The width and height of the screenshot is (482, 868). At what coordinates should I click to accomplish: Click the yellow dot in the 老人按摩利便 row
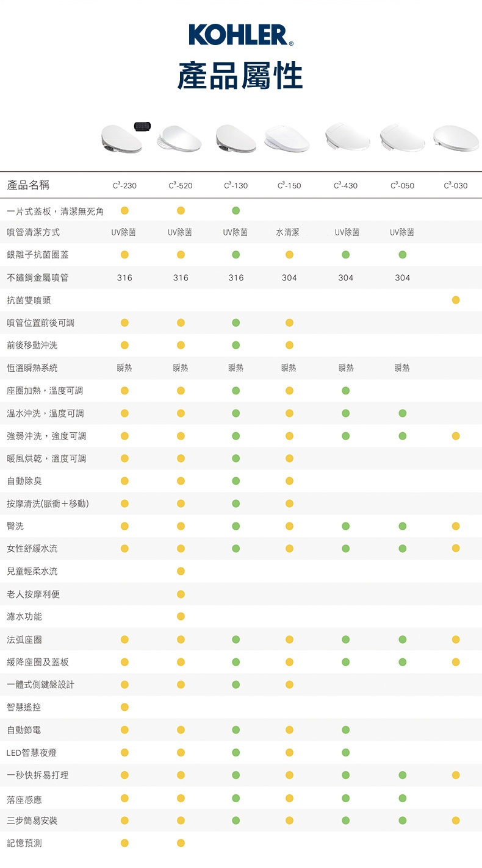pyautogui.click(x=181, y=594)
